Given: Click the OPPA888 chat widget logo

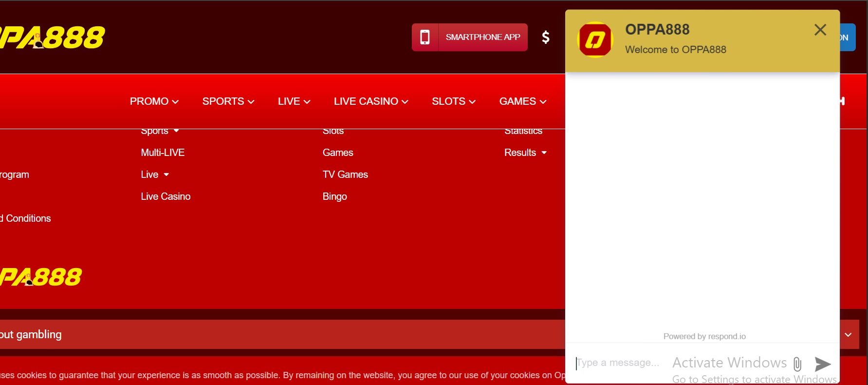Looking at the screenshot, I should point(595,39).
